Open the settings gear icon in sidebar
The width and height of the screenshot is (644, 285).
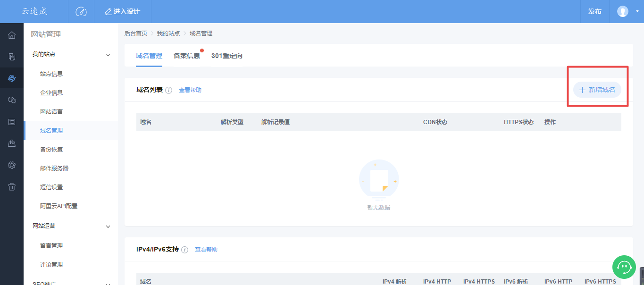[12, 165]
